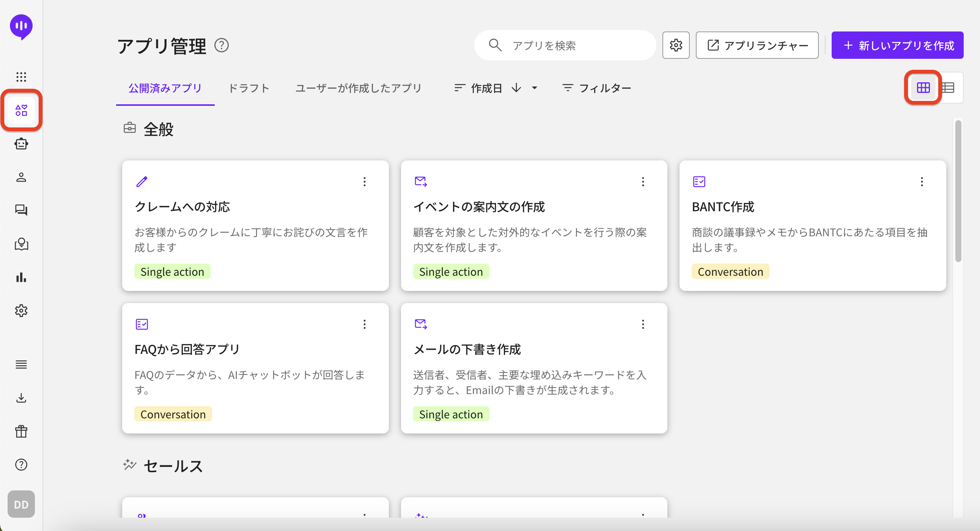Switch to grid card view
The image size is (980, 531).
click(923, 88)
